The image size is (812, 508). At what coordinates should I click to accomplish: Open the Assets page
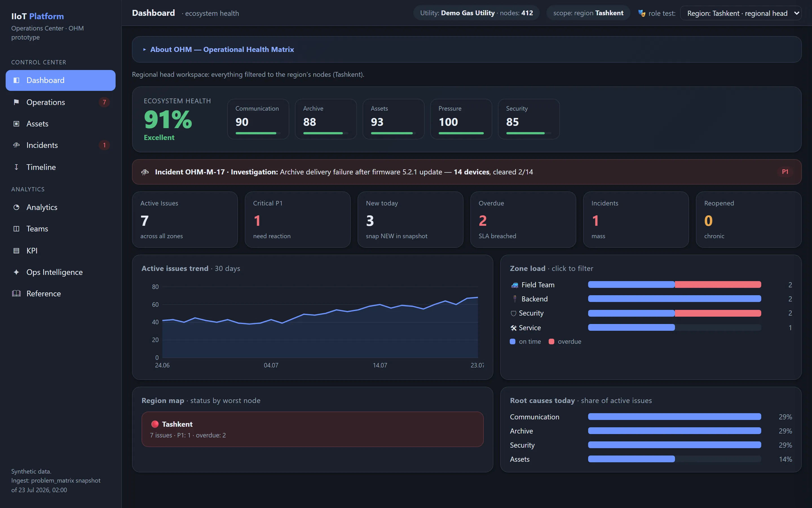pyautogui.click(x=61, y=124)
